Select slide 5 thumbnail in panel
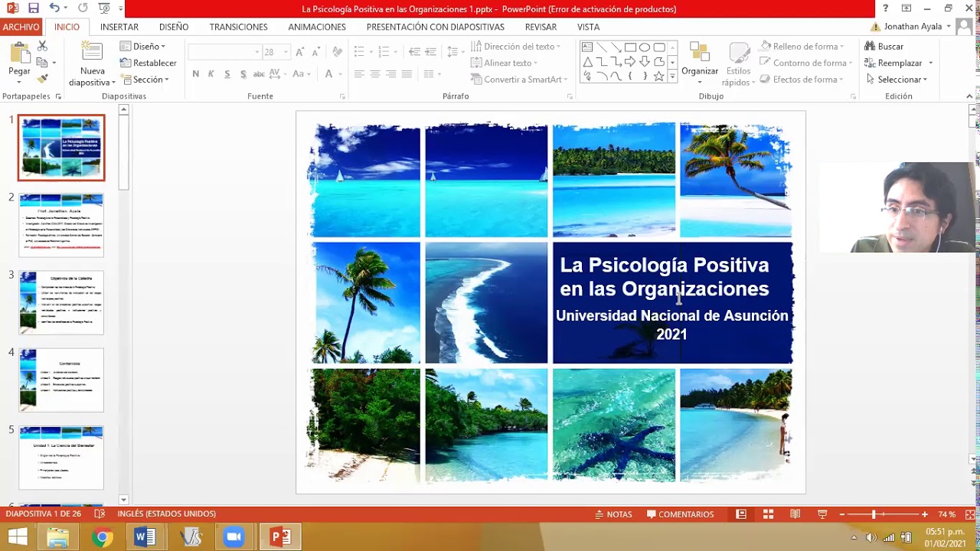Screen dimensions: 980x551 click(x=61, y=458)
